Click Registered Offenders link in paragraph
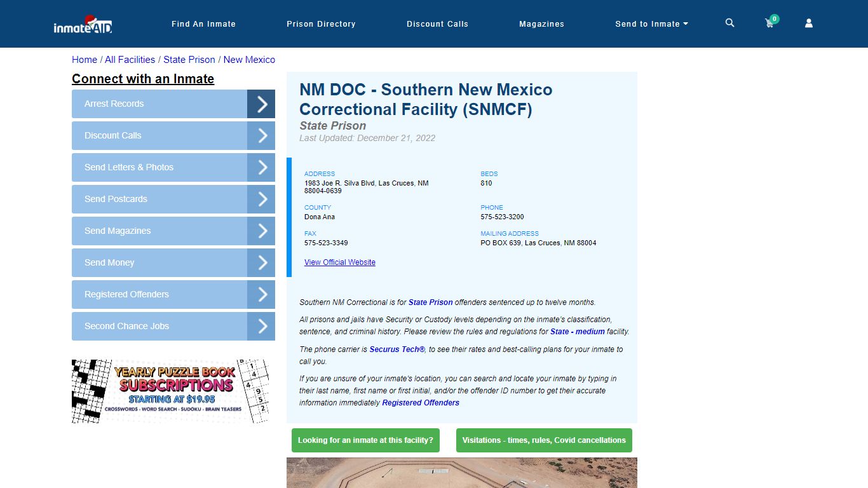The image size is (868, 488). (421, 403)
